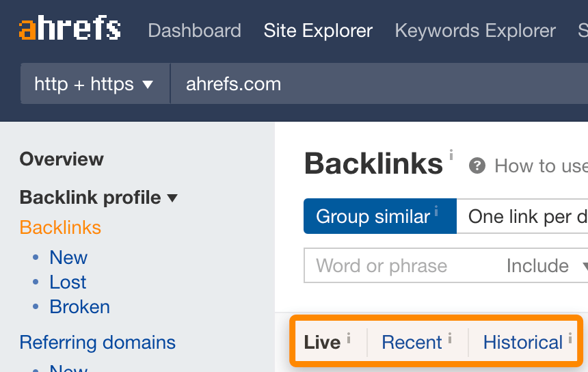Open the Dashboard menu item

coord(194,31)
